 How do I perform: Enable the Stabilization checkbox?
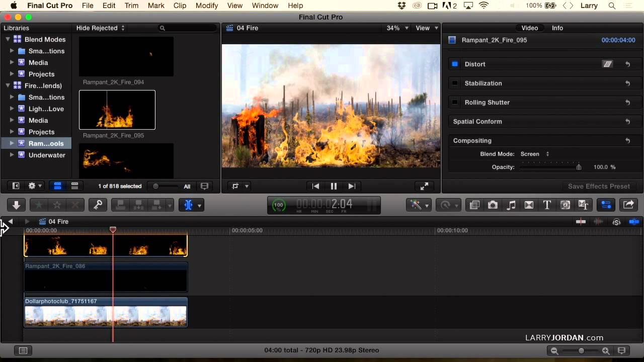(x=455, y=83)
